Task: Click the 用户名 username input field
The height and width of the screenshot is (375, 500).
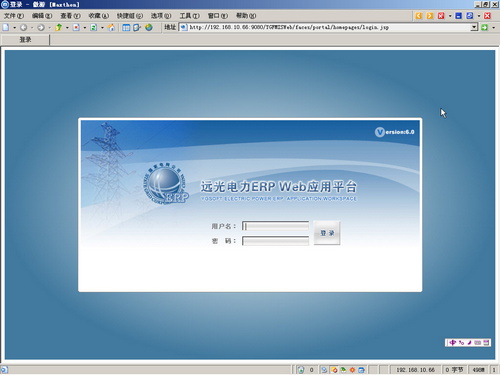Action: pyautogui.click(x=275, y=226)
